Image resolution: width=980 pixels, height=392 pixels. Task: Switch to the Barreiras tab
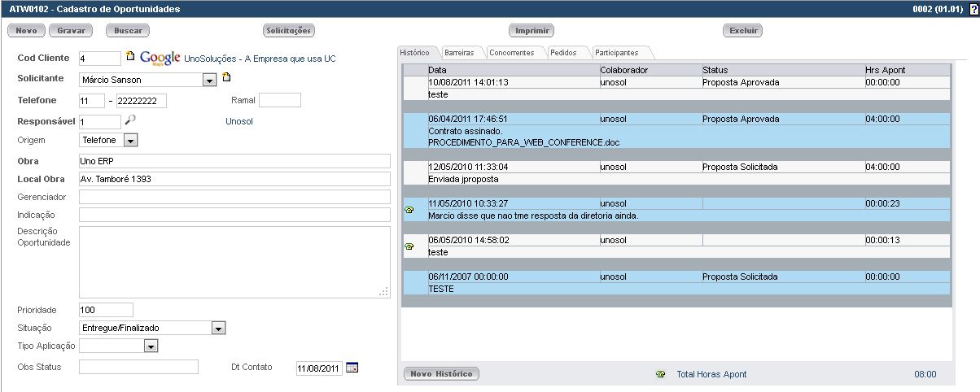click(x=459, y=53)
